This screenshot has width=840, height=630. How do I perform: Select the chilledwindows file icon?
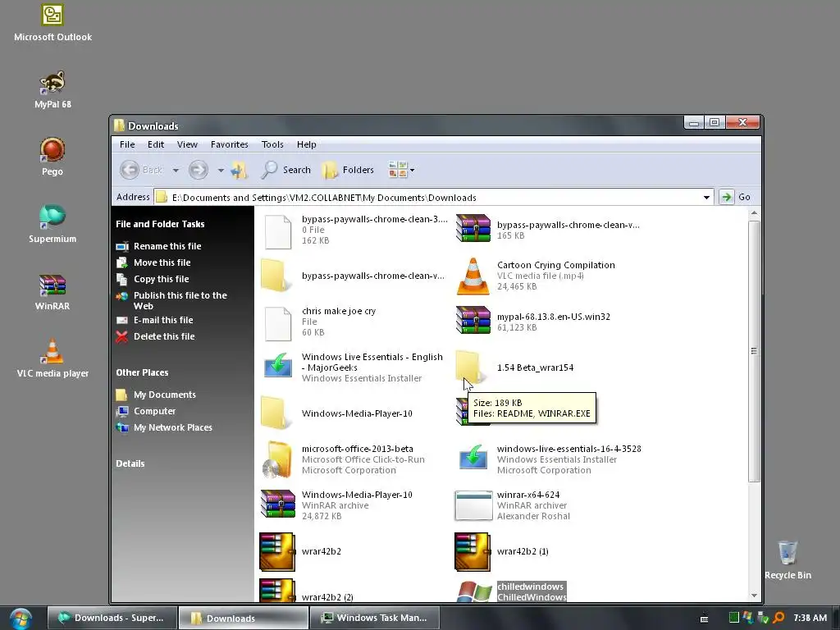click(x=474, y=591)
